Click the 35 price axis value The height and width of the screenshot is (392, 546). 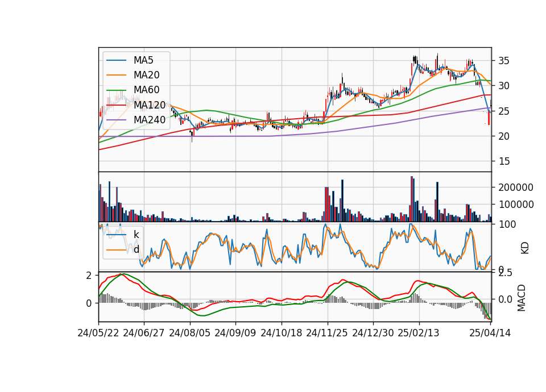pos(504,61)
